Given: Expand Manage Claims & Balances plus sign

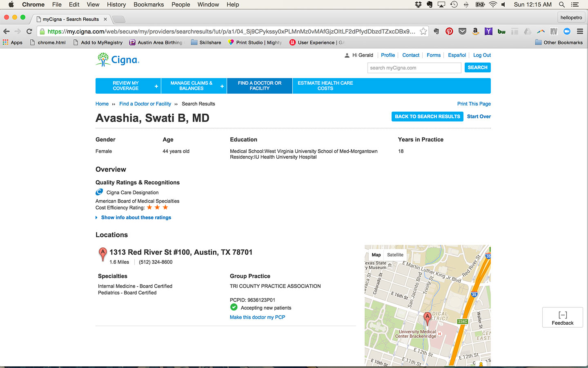Looking at the screenshot, I should 222,86.
